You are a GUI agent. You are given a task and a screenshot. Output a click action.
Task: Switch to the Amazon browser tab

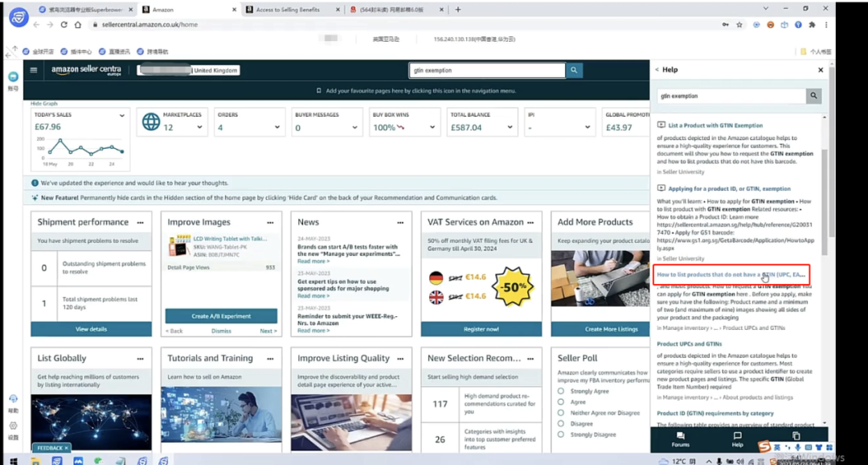point(188,10)
